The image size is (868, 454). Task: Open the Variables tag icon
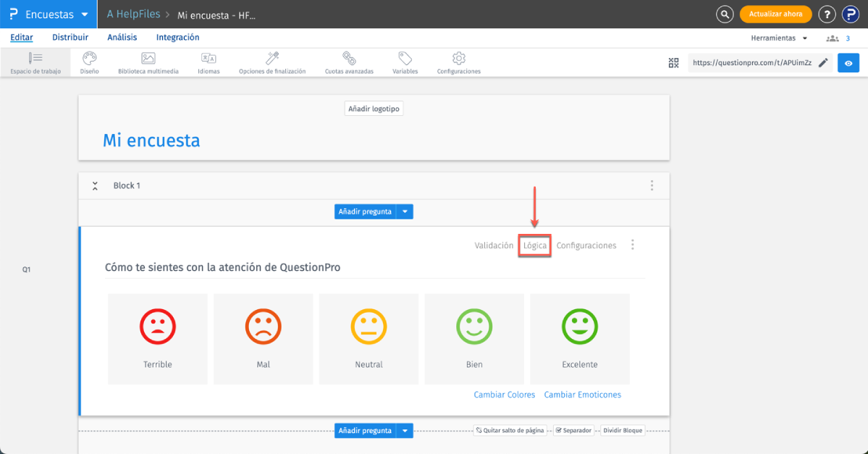pos(405,59)
